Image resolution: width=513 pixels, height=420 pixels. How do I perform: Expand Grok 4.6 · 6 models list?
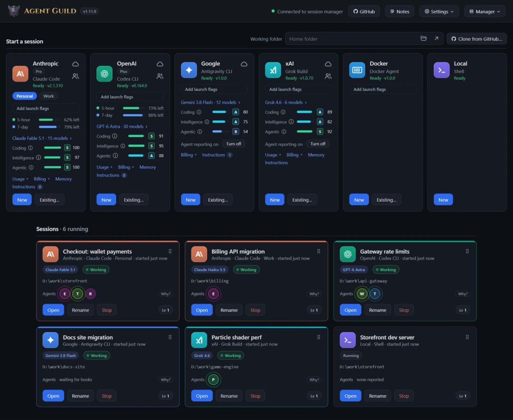coord(285,103)
